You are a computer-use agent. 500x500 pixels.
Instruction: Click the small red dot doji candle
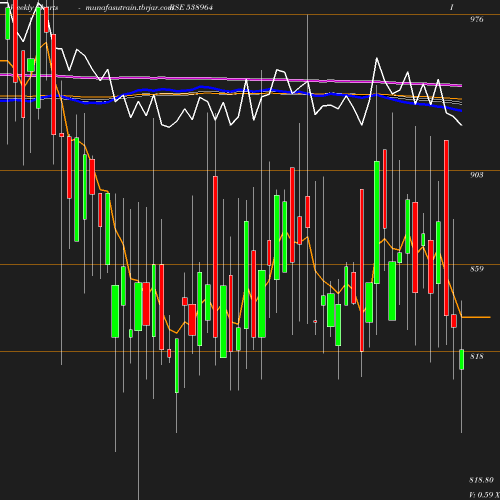[x=315, y=321]
